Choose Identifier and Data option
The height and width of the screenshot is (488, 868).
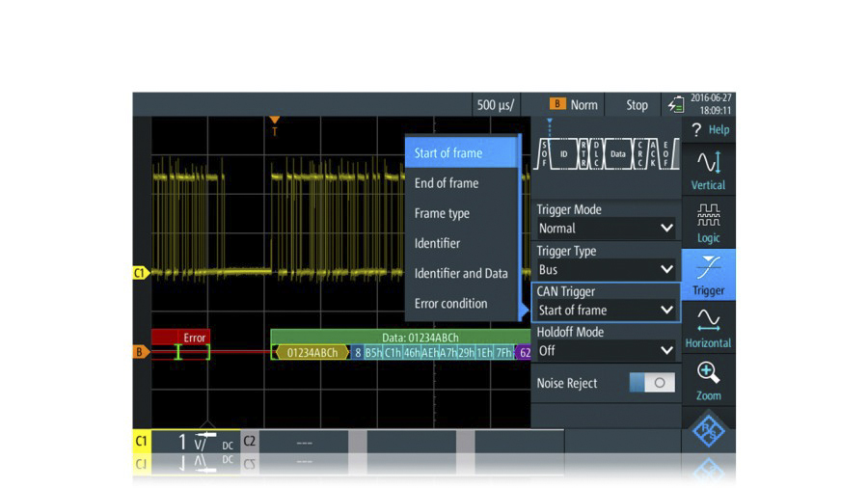pos(461,273)
